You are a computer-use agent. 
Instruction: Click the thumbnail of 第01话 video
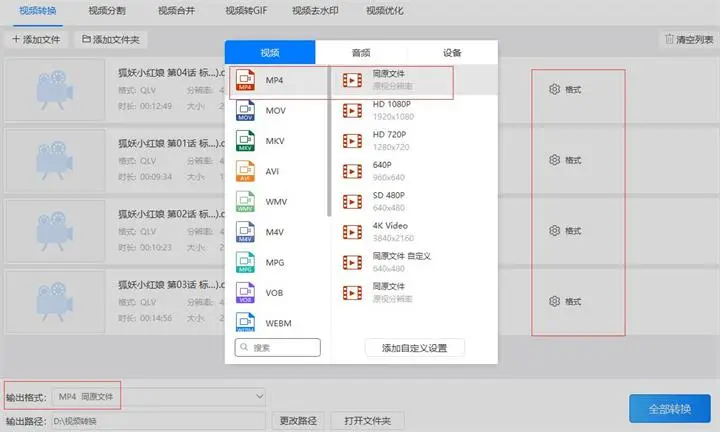pyautogui.click(x=55, y=160)
